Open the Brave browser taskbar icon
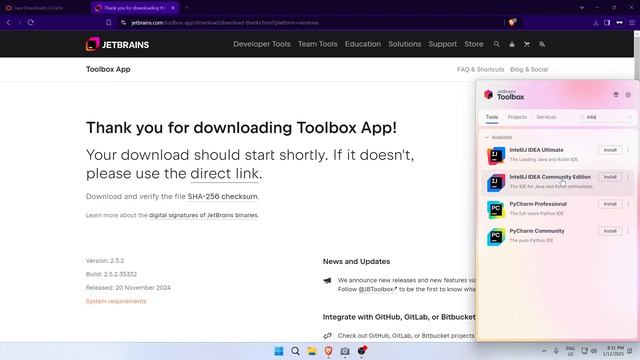 329,351
